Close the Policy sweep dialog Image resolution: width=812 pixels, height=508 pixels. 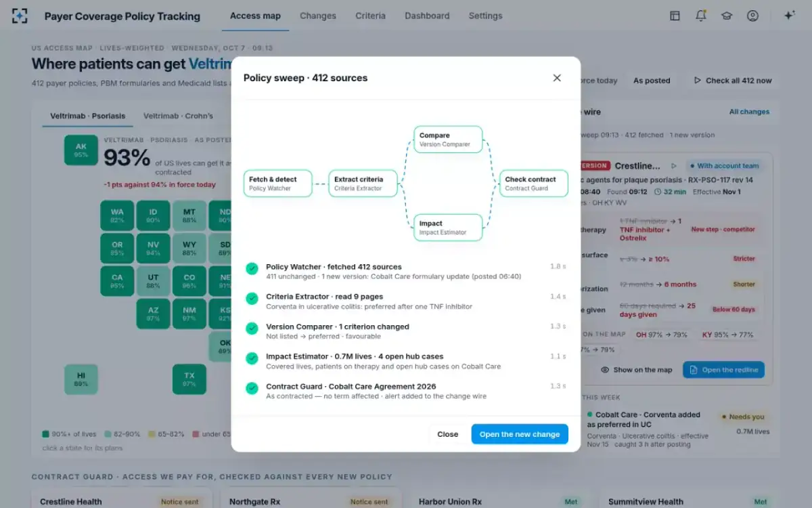[x=557, y=78]
